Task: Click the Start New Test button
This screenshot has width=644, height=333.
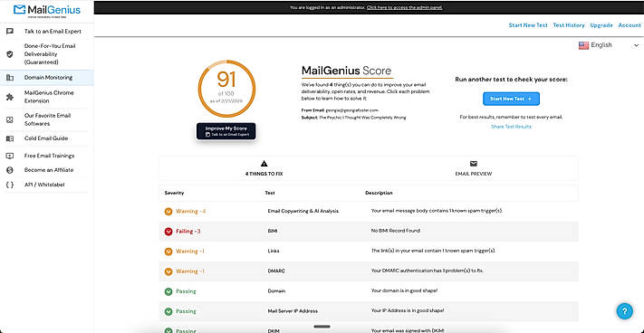Action: [x=511, y=99]
